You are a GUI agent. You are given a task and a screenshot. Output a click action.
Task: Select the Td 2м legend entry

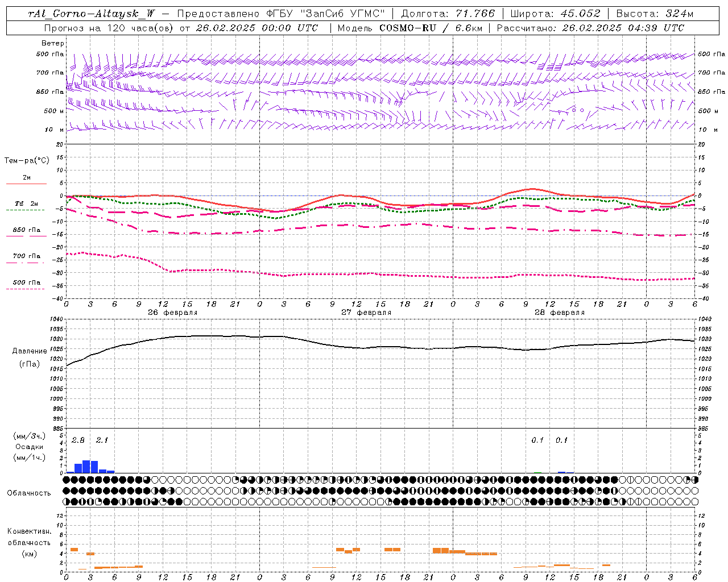(x=27, y=203)
